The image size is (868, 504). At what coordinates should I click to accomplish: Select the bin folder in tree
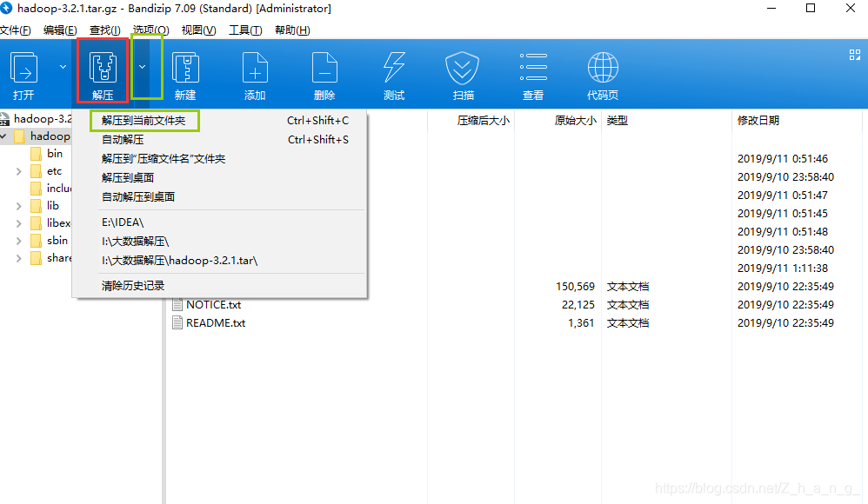54,154
